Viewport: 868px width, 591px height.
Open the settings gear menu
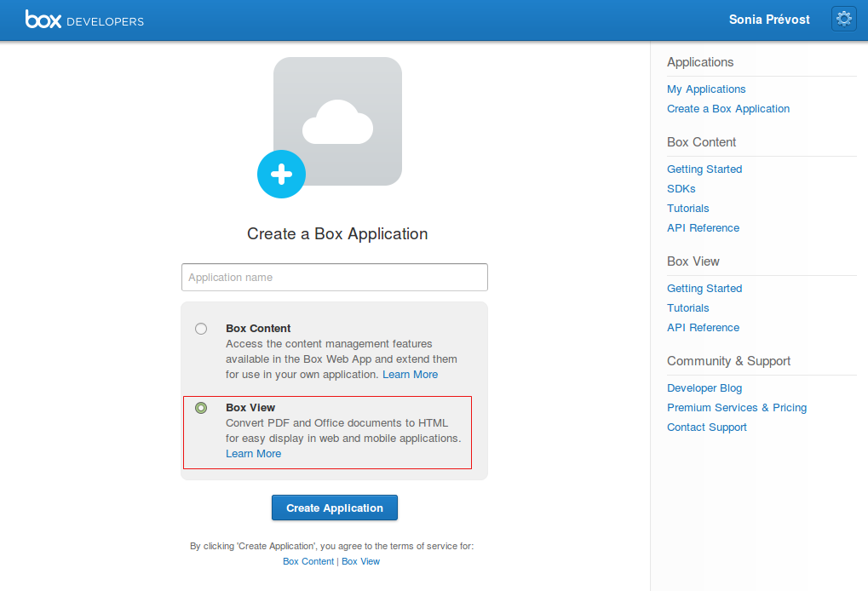843,20
